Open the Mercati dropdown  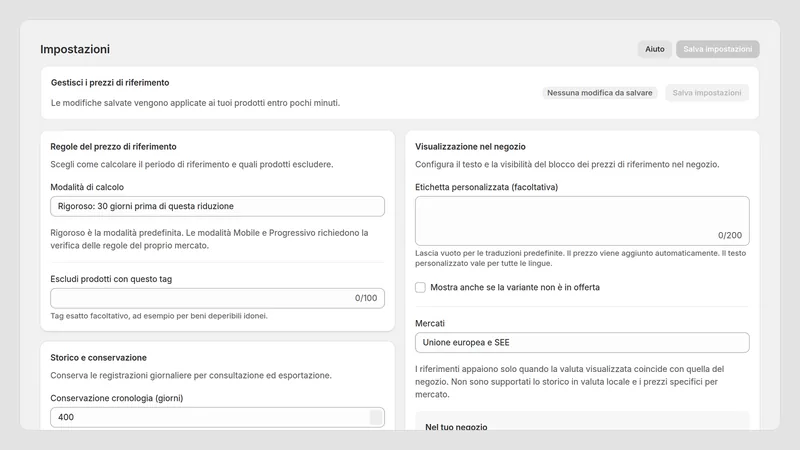582,342
